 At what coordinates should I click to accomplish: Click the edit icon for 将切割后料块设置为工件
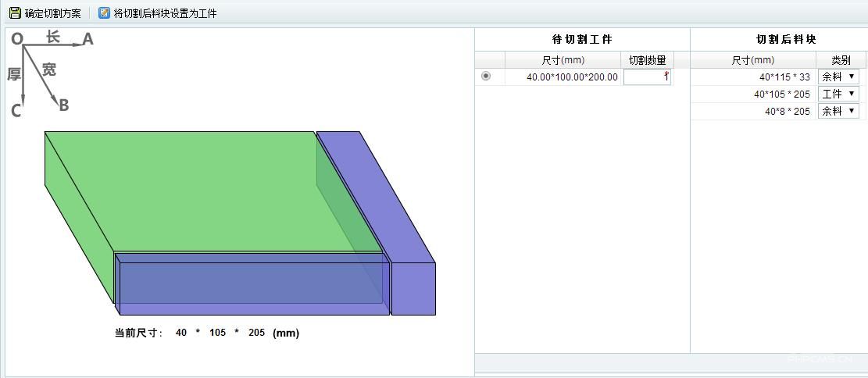(104, 12)
